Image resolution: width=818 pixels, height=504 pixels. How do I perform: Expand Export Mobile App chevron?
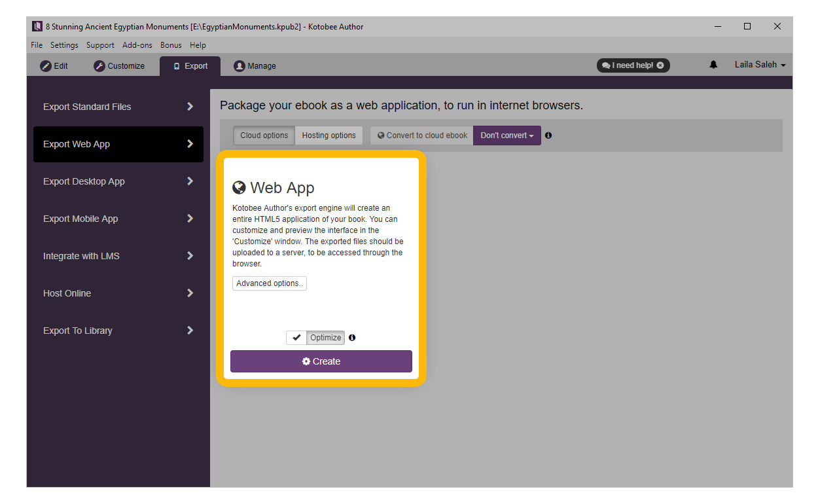pos(190,219)
